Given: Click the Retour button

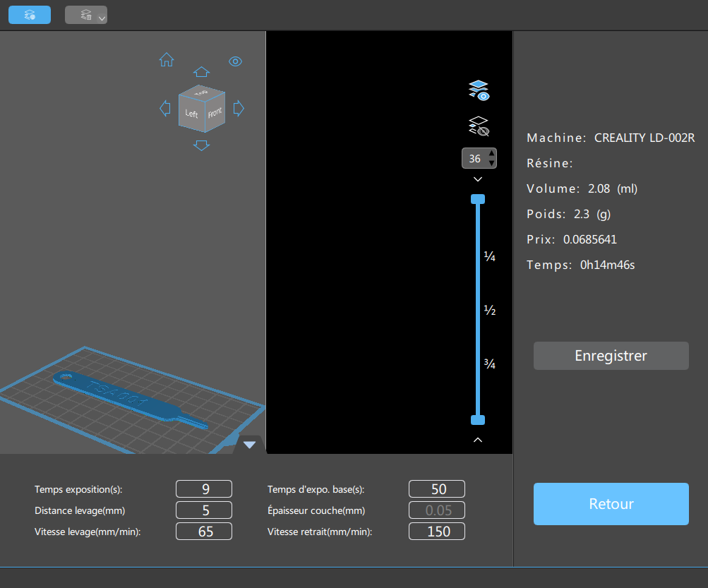Looking at the screenshot, I should (611, 504).
